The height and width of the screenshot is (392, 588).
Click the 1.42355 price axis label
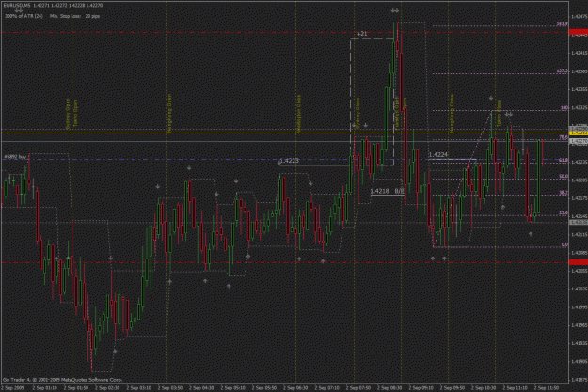580,89
